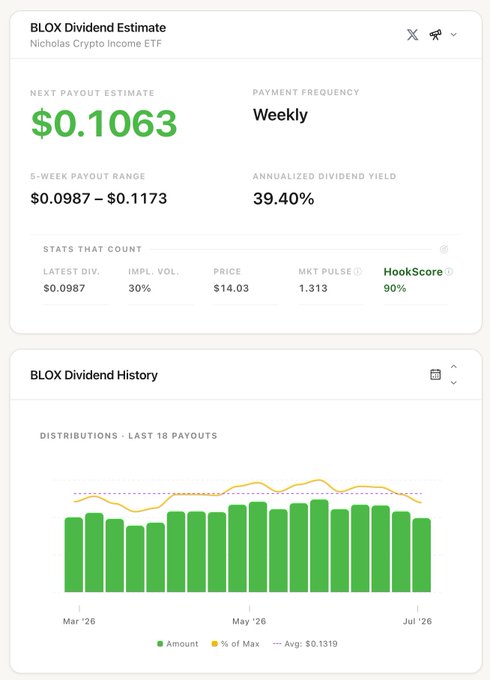Toggle the Amount legend entry
Screen dimensions: 490x680
tap(178, 644)
